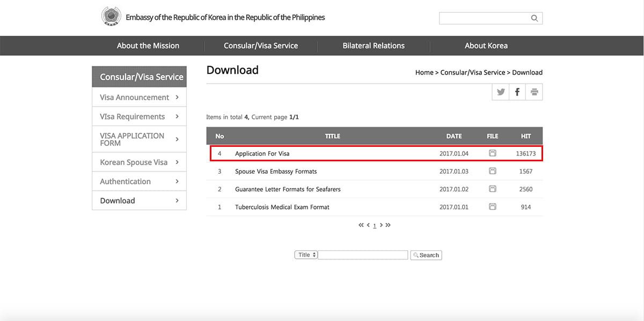Screen dimensions: 644x321
Task: Download file icon for Guarantee Letter Formats
Action: [x=492, y=189]
